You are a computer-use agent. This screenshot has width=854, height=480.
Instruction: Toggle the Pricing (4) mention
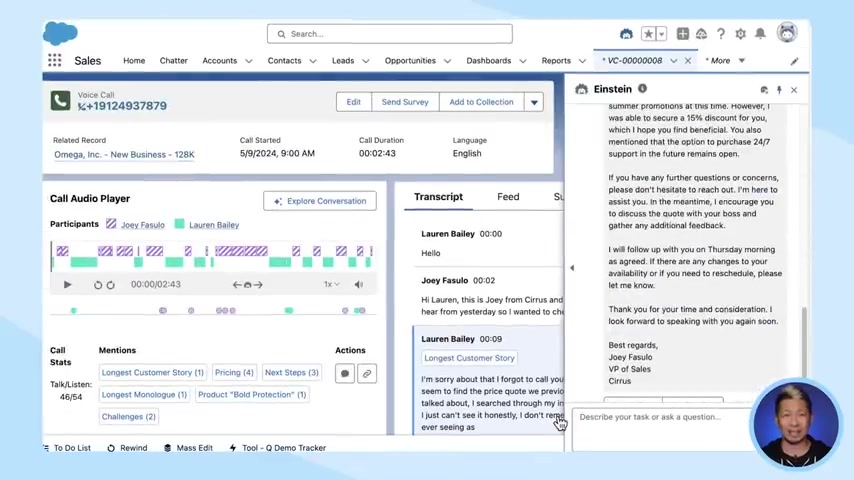(234, 373)
